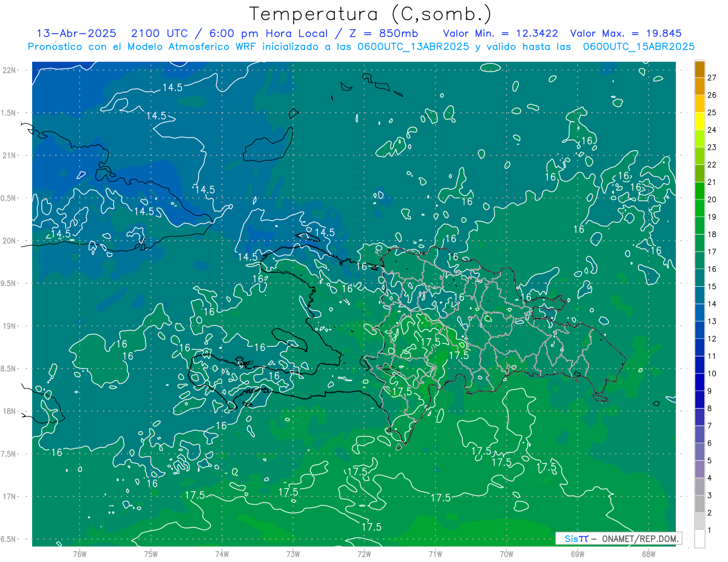Screen dimensions: 728x562
Task: Click the "9.5N" latitude axis label
Action: 8,283
